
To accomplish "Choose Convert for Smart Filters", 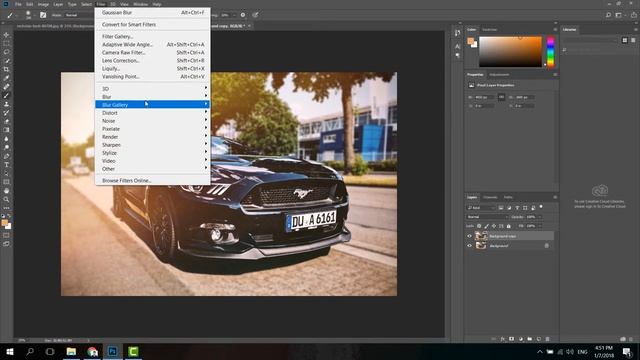I will point(152,24).
